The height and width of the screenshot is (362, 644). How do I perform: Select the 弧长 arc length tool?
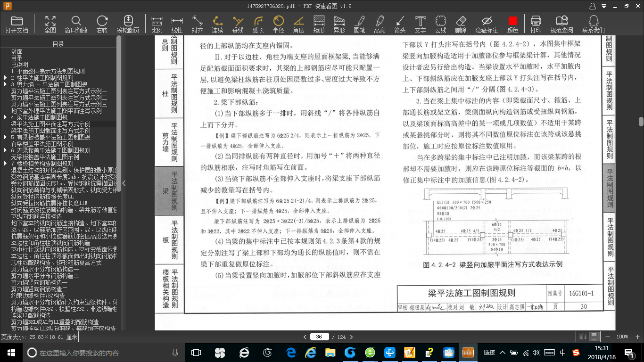[x=258, y=24]
